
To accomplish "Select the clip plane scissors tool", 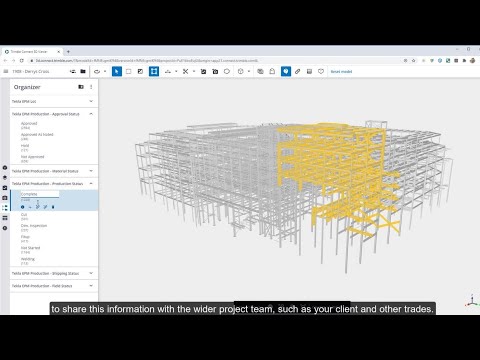I will click(x=186, y=71).
